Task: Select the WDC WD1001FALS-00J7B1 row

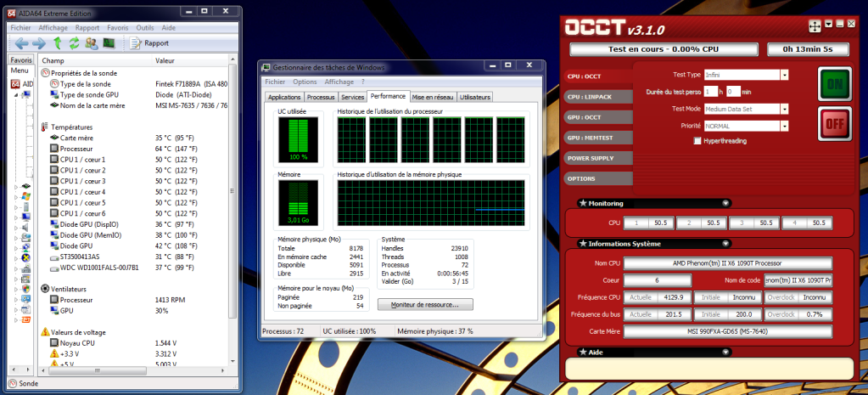Action: click(x=134, y=268)
